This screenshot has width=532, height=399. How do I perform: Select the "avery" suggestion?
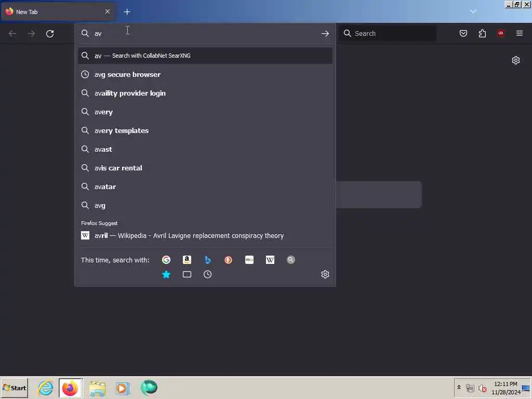pos(205,112)
